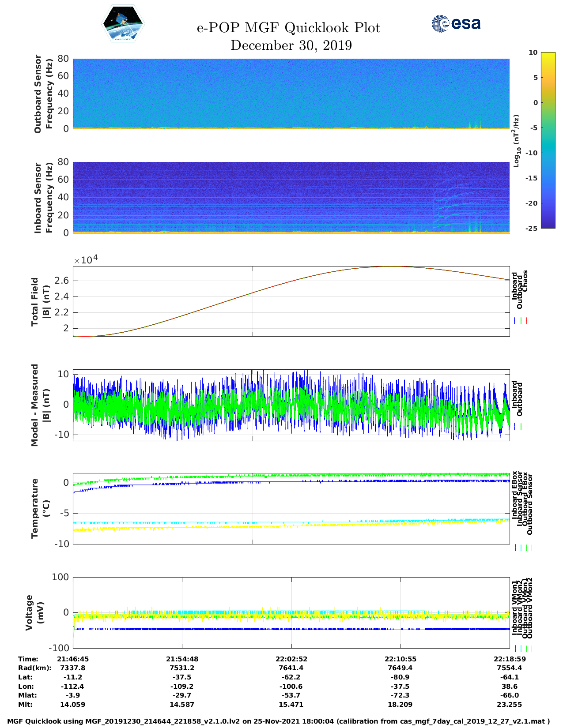Click the Inboard Sensor spectrogram panel

[x=291, y=197]
